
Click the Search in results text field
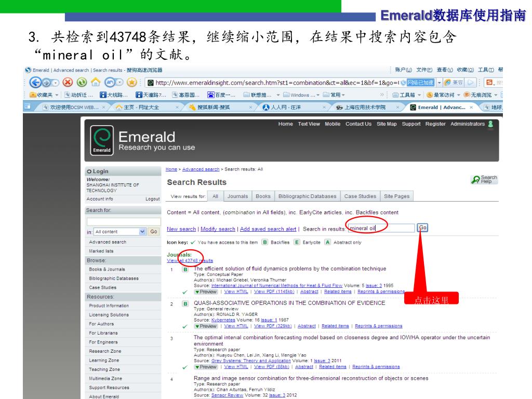click(x=381, y=228)
